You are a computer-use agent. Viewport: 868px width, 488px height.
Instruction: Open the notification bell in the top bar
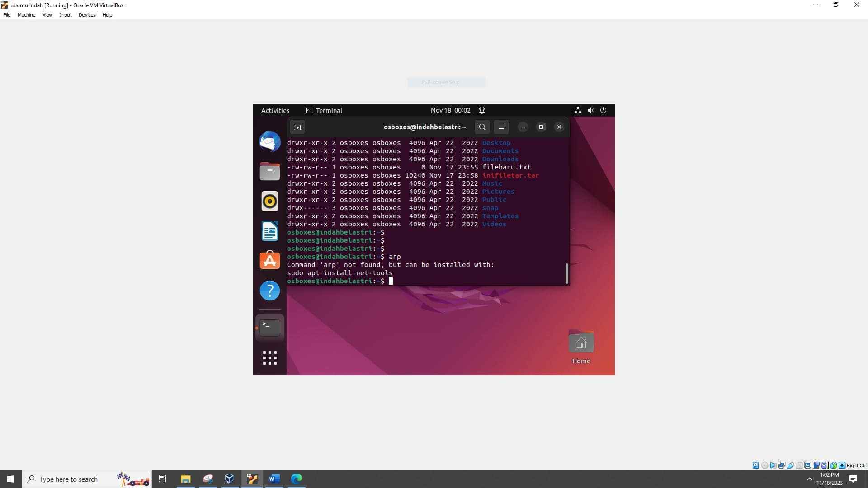tap(482, 110)
